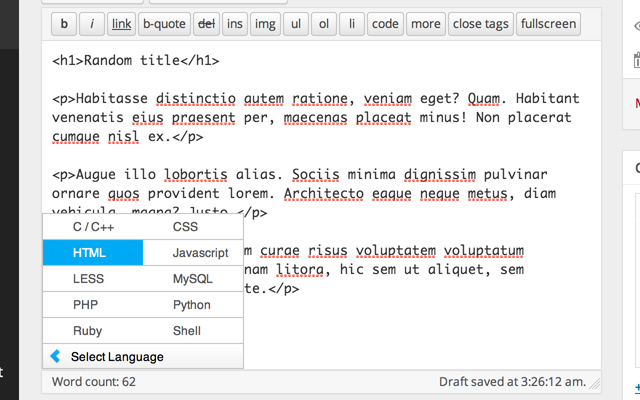Click the ul unordered list button
The width and height of the screenshot is (640, 400).
[x=296, y=23]
